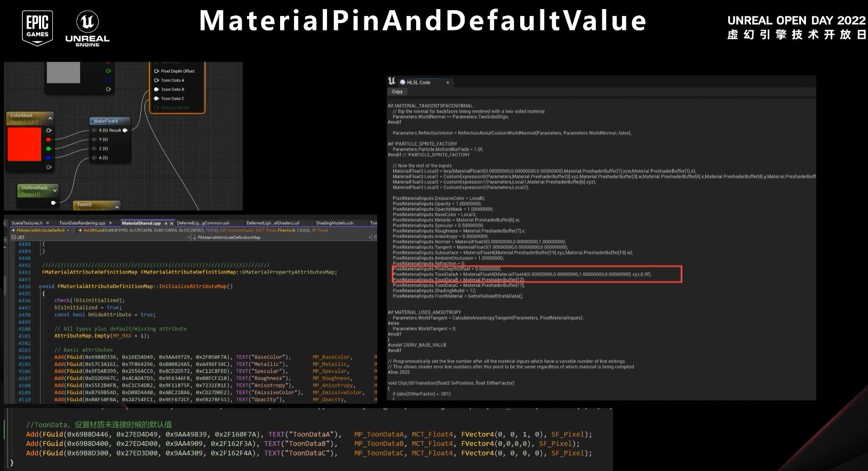Click the MakeFloat4 Result output pin
Image resolution: width=868 pixels, height=471 pixels.
tap(125, 130)
